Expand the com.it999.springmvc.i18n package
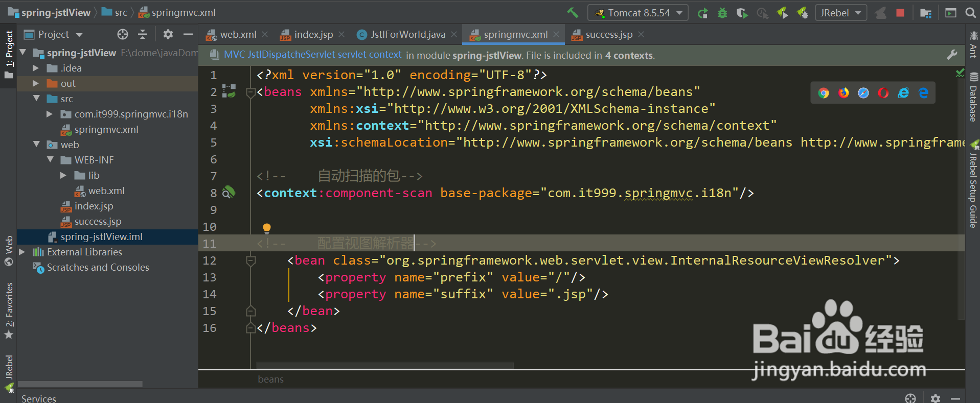 point(50,114)
